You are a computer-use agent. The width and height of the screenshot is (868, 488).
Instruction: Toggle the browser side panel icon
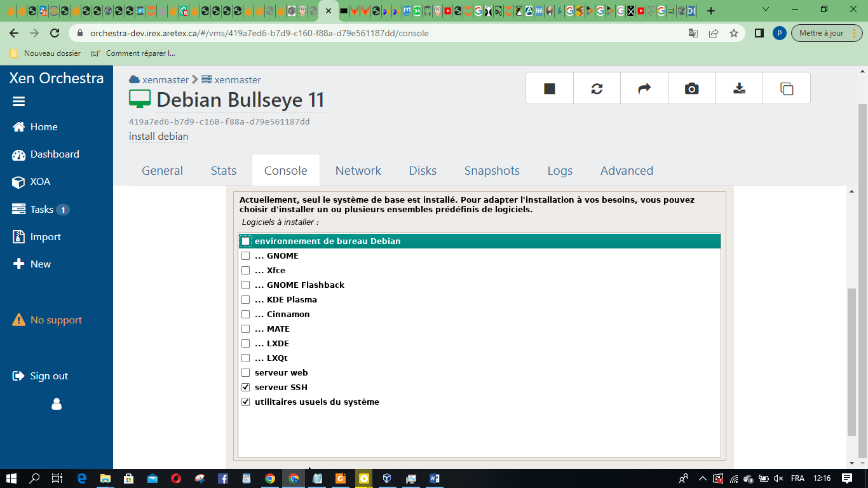coord(759,33)
